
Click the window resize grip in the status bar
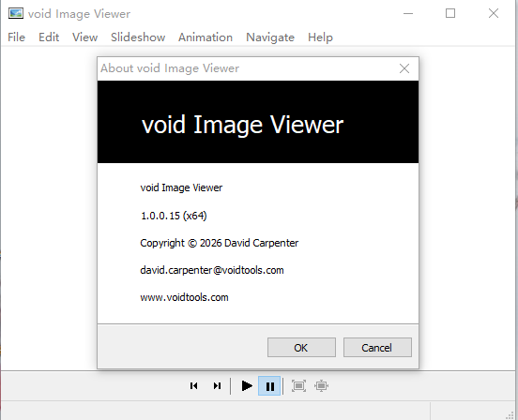click(510, 415)
